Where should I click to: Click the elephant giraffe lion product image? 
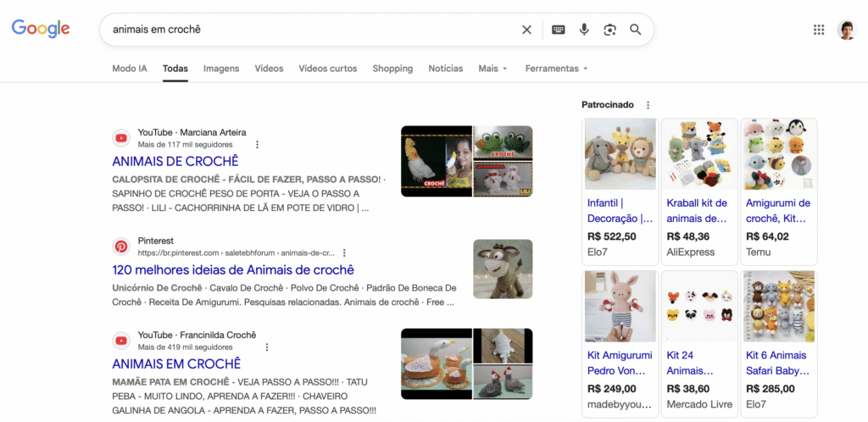[620, 154]
